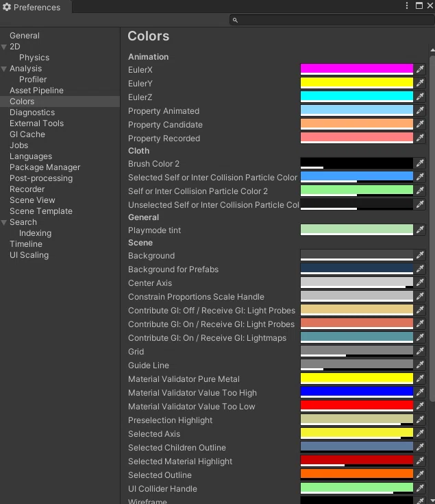Eyedropper for Material Validator Value Too High

click(x=420, y=392)
